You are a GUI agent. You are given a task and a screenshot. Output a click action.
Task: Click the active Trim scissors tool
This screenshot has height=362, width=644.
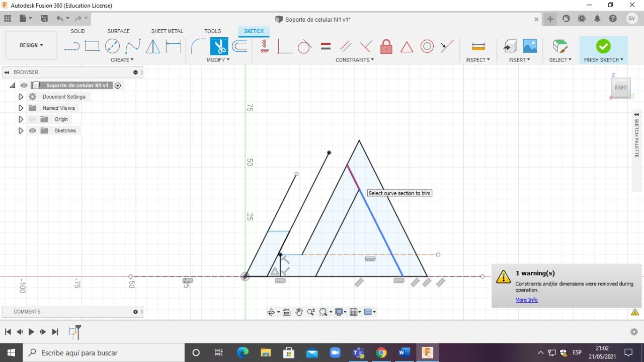point(219,46)
